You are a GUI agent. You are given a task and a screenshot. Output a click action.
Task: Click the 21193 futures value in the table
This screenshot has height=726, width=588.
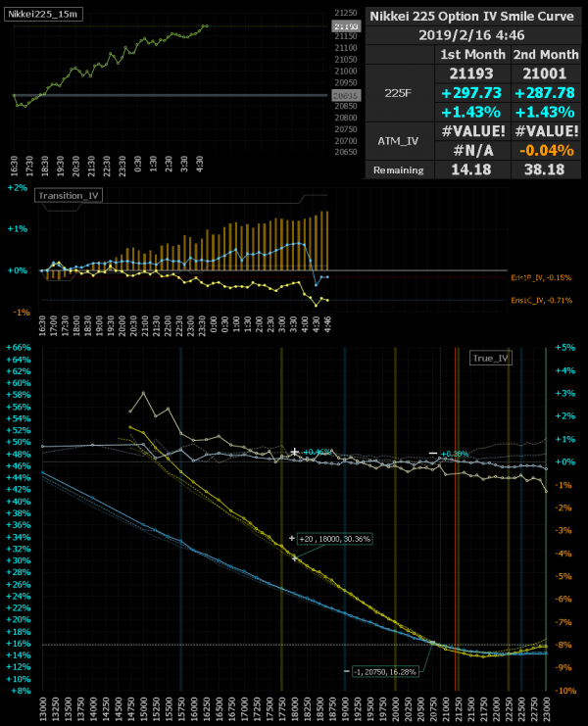tap(471, 73)
